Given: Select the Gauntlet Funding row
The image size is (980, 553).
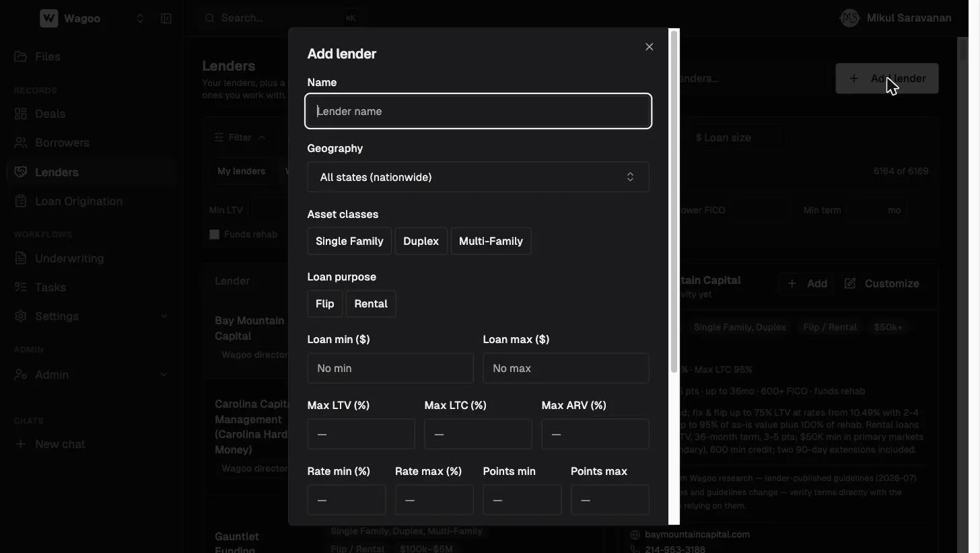Looking at the screenshot, I should [x=250, y=542].
